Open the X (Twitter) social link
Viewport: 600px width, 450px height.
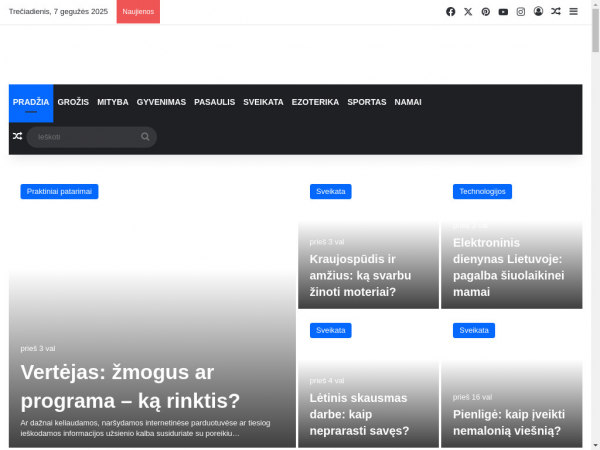click(468, 12)
